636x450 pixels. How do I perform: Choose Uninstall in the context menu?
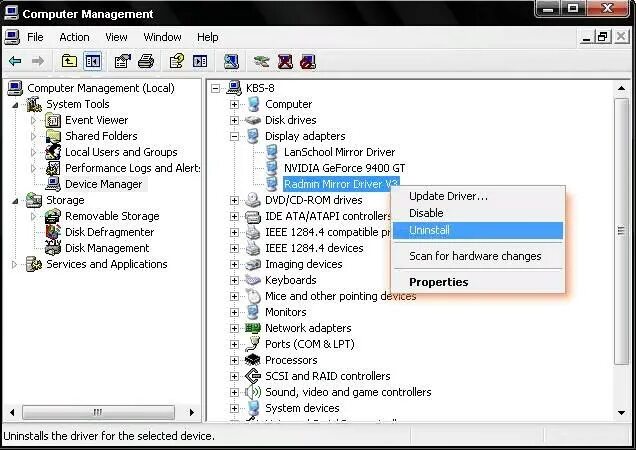pos(478,230)
